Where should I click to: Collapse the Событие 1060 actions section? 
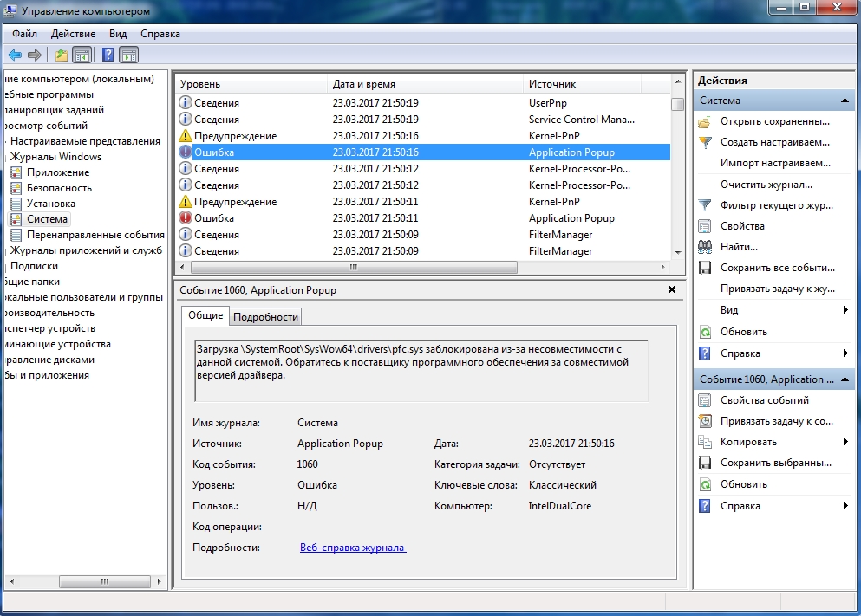pyautogui.click(x=845, y=379)
